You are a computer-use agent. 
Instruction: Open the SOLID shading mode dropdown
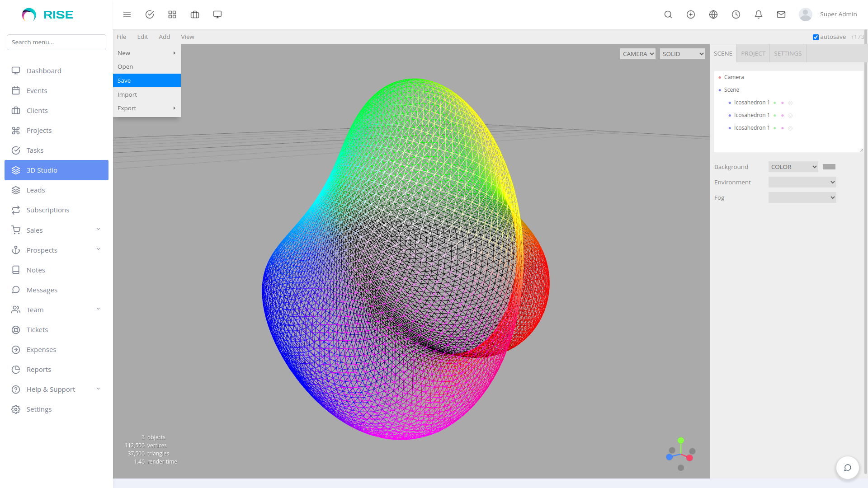[x=682, y=53]
